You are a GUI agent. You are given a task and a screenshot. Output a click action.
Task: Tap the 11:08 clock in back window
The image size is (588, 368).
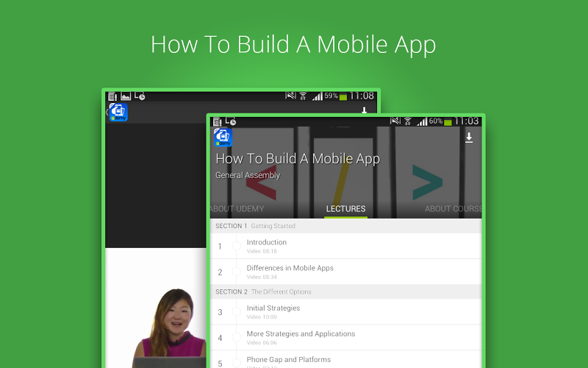pos(362,96)
